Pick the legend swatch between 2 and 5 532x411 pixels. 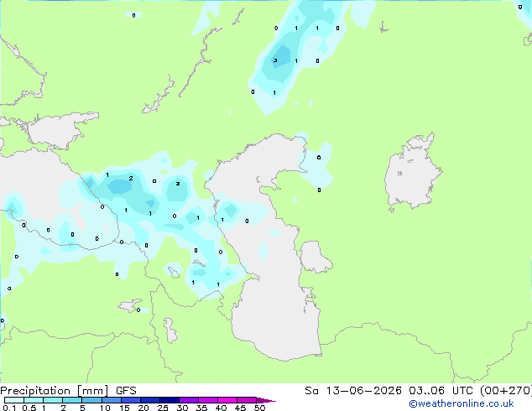[72, 400]
